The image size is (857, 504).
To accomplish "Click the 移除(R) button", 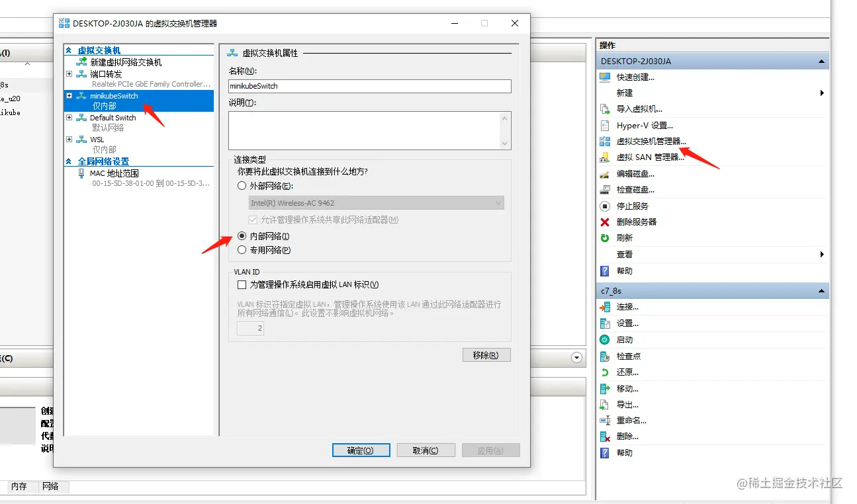I will (x=486, y=355).
